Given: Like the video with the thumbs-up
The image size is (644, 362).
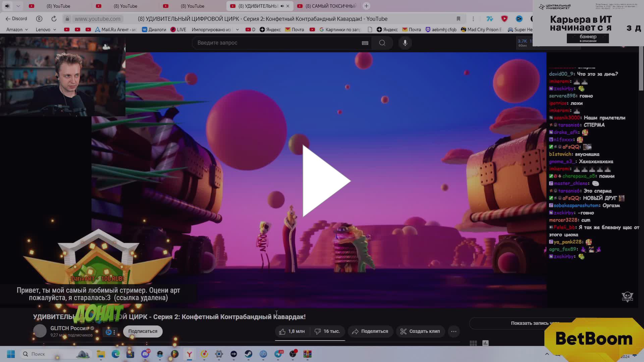Looking at the screenshot, I should 282,331.
